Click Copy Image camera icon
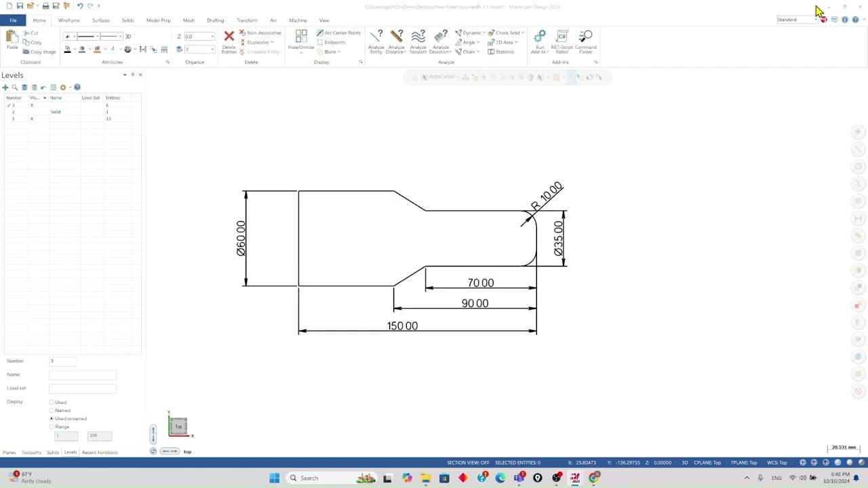Viewport: 868px width, 488px height. 39,52
